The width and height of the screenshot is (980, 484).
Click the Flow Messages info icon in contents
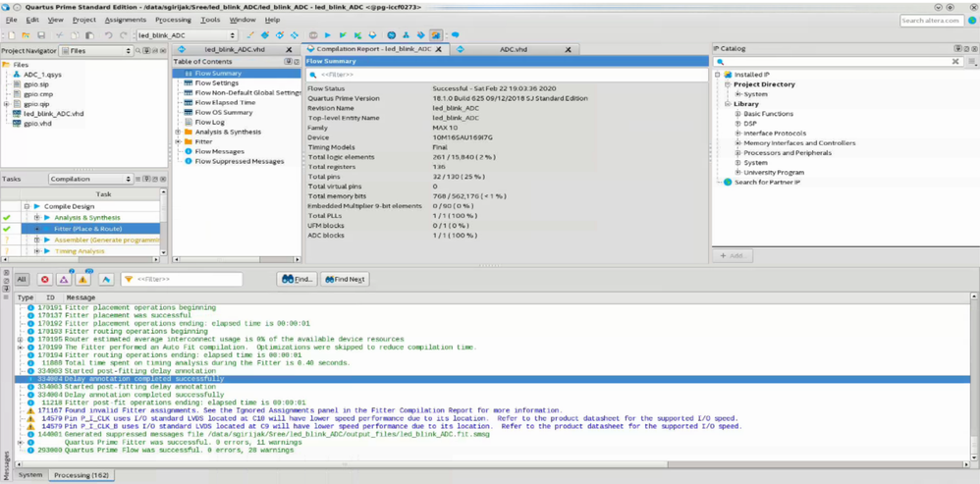coord(189,151)
